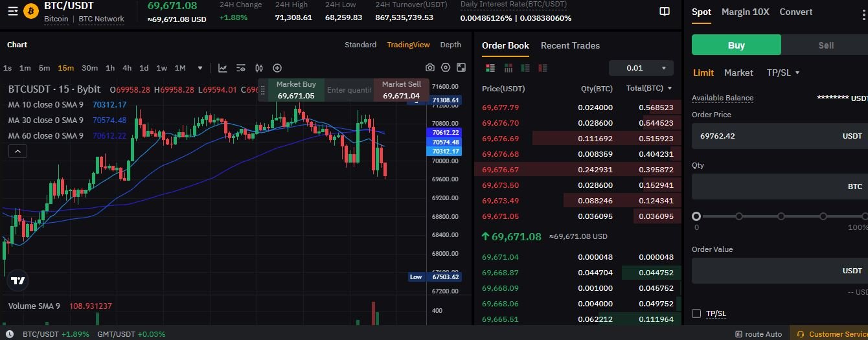Click the add-compare plus circle icon
This screenshot has height=340, width=868.
pos(277,68)
